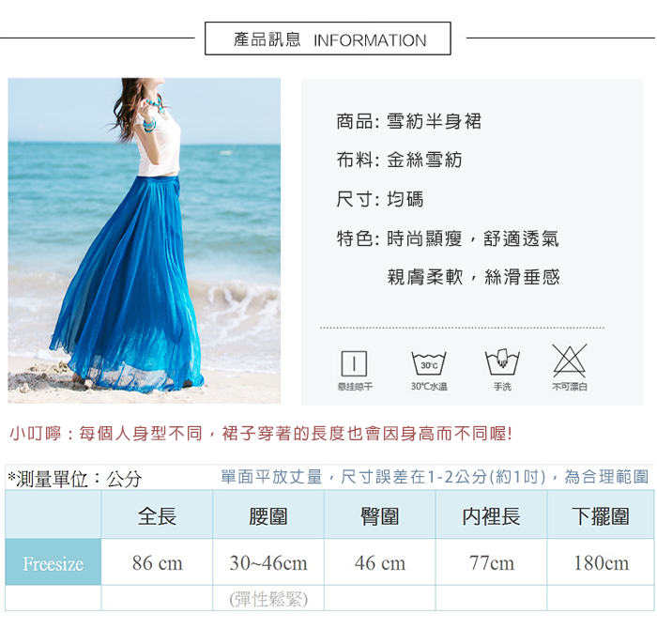Click the hand wash icon
657x644 pixels.
502,362
